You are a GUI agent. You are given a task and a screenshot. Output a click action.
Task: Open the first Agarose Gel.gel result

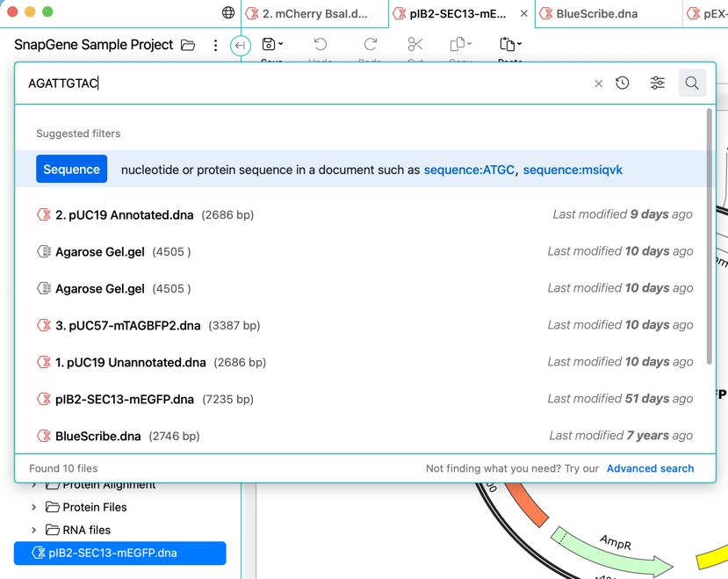(x=364, y=251)
